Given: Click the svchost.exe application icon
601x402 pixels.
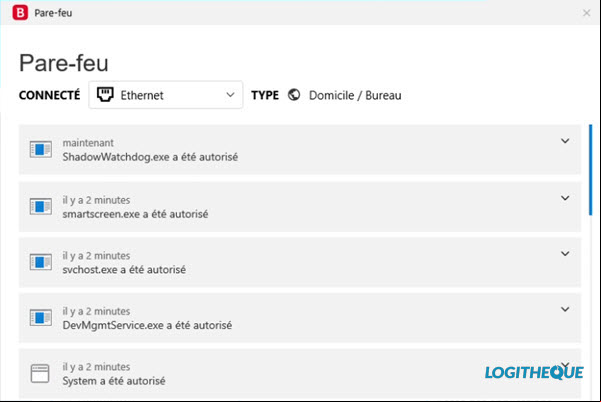Looking at the screenshot, I should [x=41, y=262].
